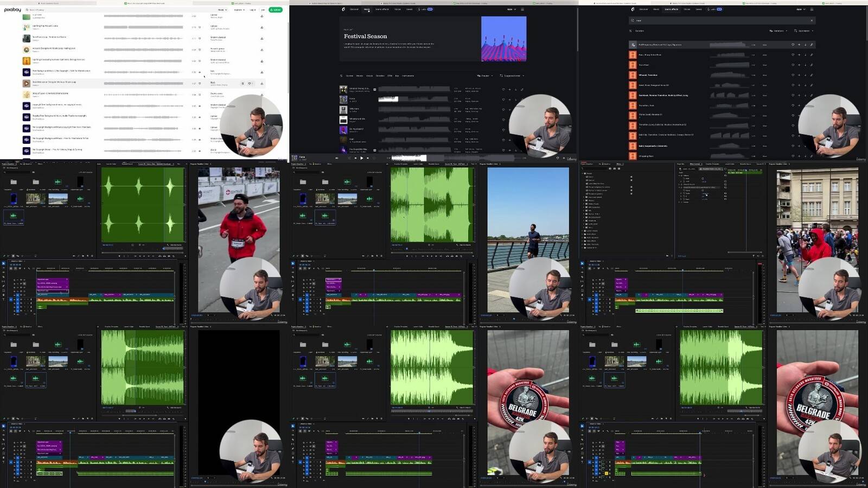Open the Popular sort dropdown above Festival Season tracks
This screenshot has height=488, width=868.
tap(485, 76)
